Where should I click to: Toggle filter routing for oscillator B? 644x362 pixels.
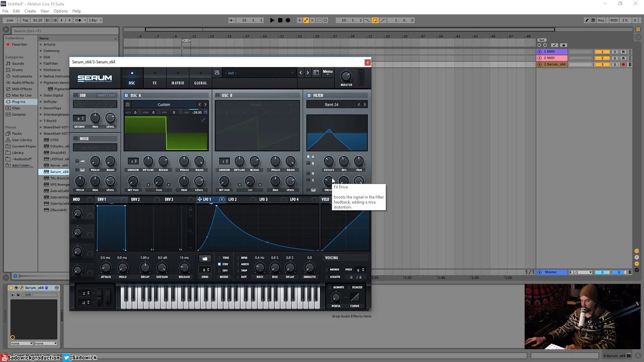pos(308,163)
